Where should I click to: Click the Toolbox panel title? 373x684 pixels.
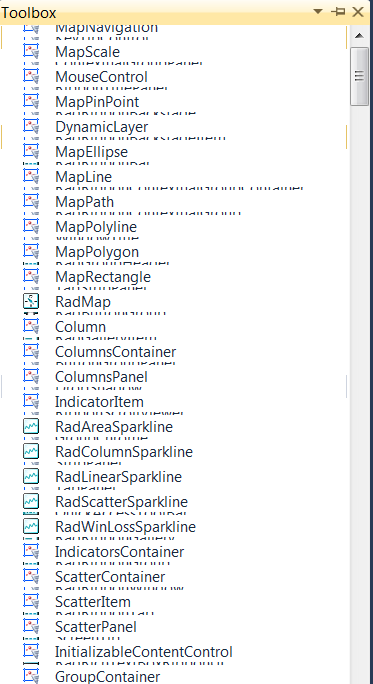click(x=29, y=13)
